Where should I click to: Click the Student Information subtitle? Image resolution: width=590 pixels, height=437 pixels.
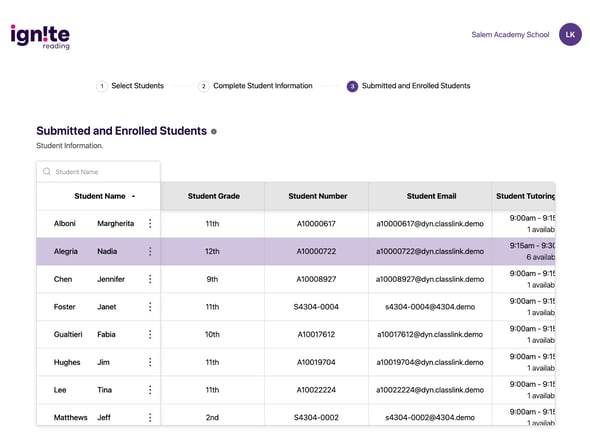coord(70,146)
